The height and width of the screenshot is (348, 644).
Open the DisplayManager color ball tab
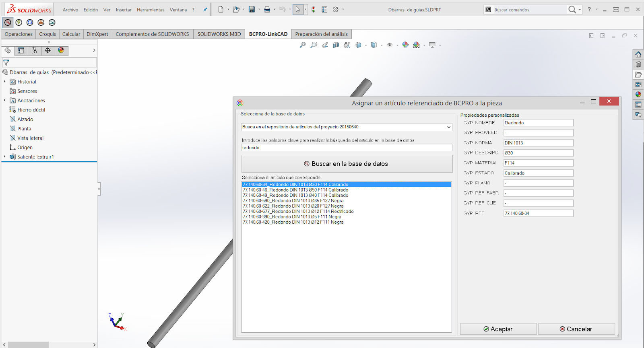click(61, 51)
